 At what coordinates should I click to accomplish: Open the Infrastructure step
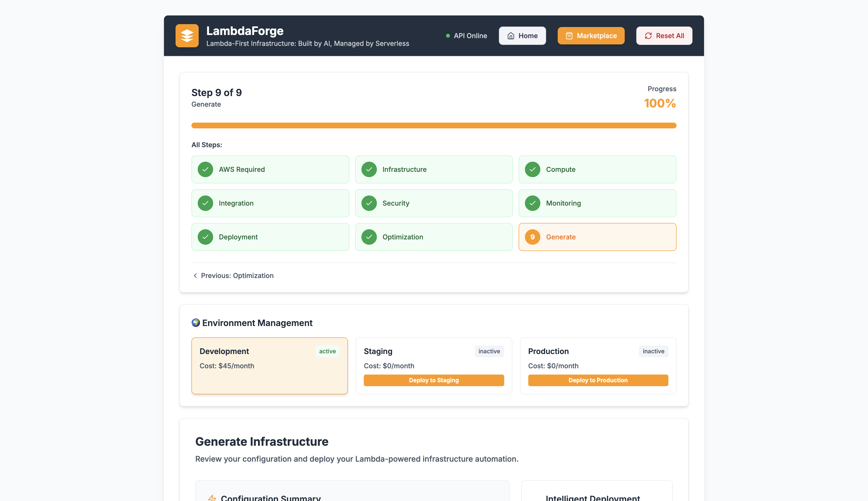[x=434, y=169]
